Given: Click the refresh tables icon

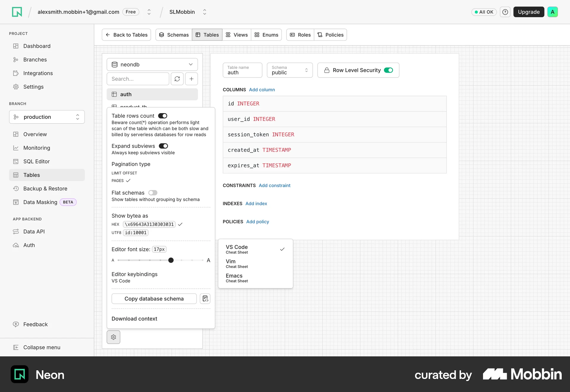Looking at the screenshot, I should click(x=177, y=79).
